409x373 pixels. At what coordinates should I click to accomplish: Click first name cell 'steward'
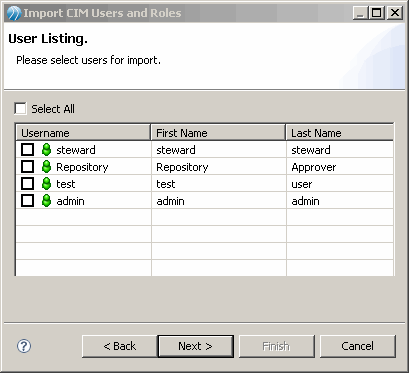click(x=219, y=150)
